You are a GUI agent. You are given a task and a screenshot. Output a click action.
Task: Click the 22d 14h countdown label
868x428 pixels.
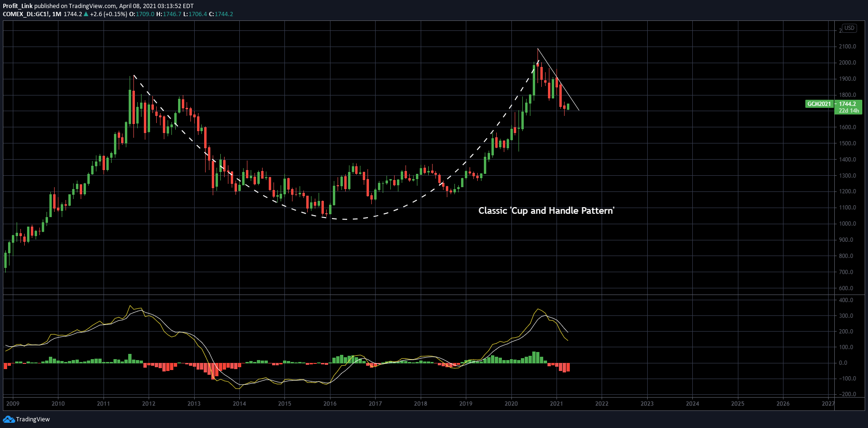click(849, 111)
